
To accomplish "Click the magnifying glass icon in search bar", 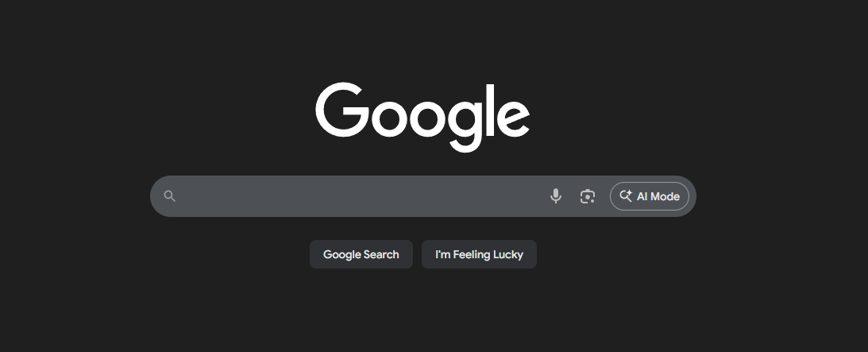I will 170,196.
